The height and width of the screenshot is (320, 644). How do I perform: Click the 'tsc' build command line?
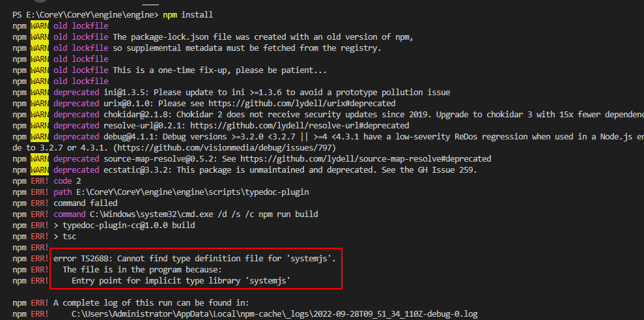tap(69, 236)
